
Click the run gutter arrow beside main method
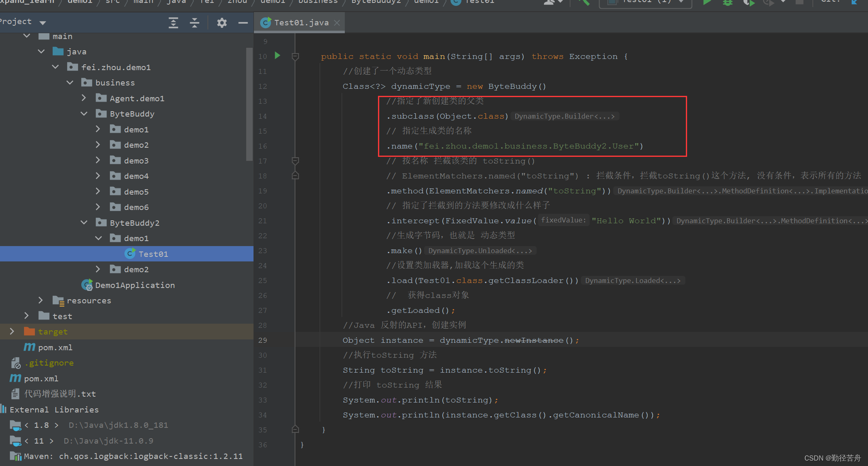coord(278,56)
